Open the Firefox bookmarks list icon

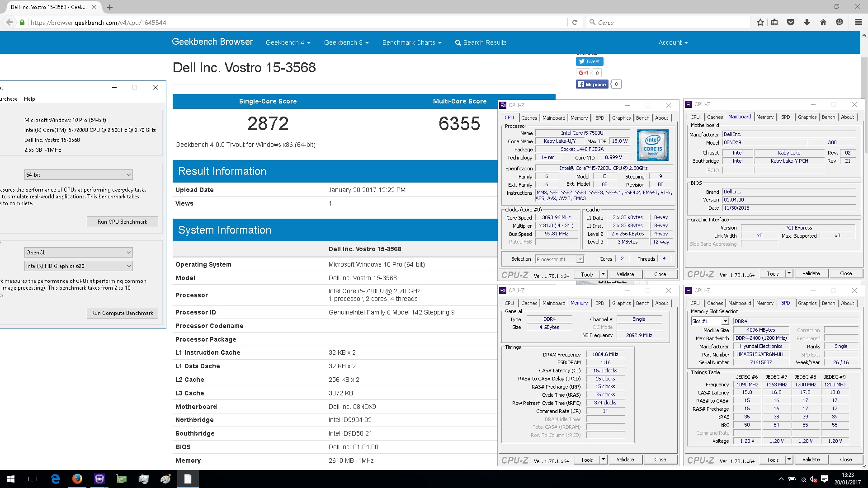pyautogui.click(x=774, y=22)
